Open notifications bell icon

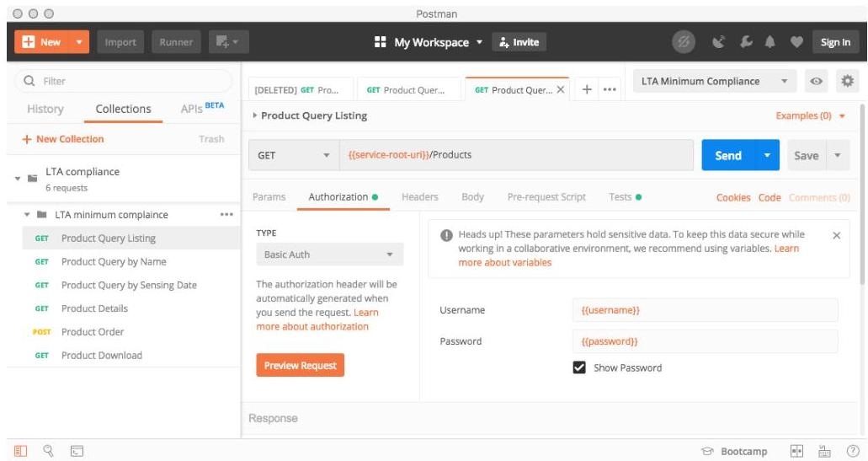[x=770, y=42]
